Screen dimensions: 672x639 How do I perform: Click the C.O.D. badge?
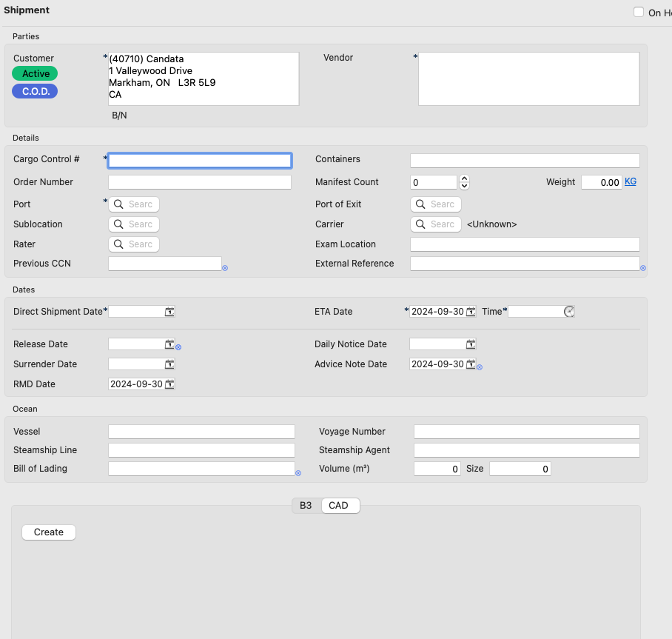35,91
